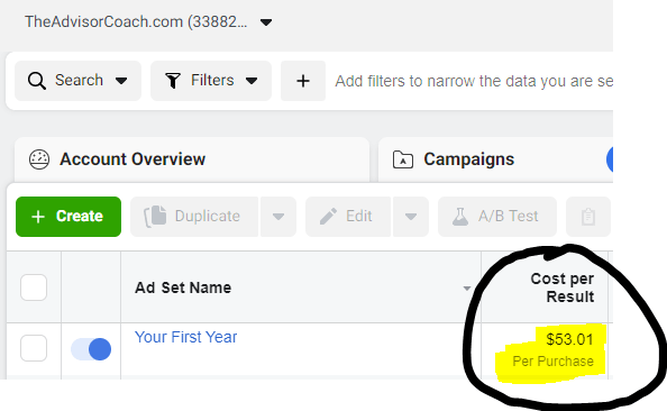Click the greyed-out clipboard icon button
Viewport: 667px width, 411px height.
(x=588, y=217)
